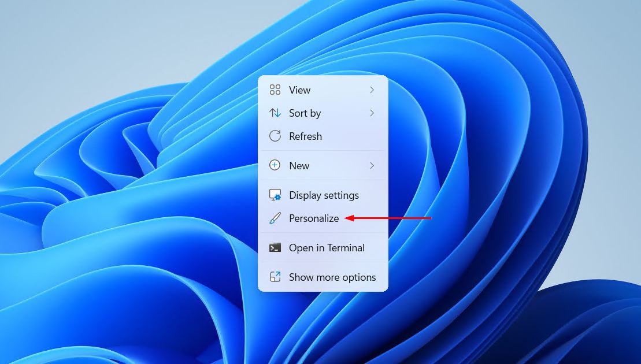Viewport: 641px width, 364px height.
Task: Choose Open in Terminal
Action: (323, 247)
